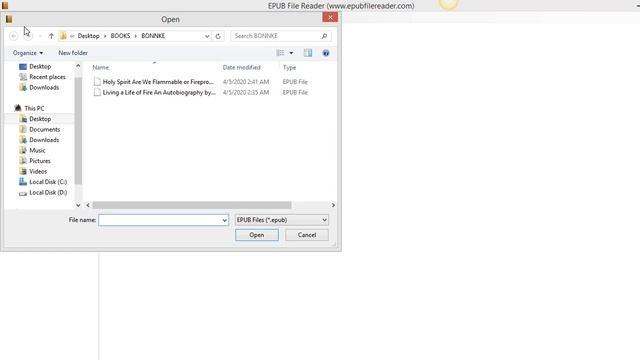Image resolution: width=640 pixels, height=360 pixels.
Task: Click the Desktop breadcrumb in address bar
Action: 89,36
